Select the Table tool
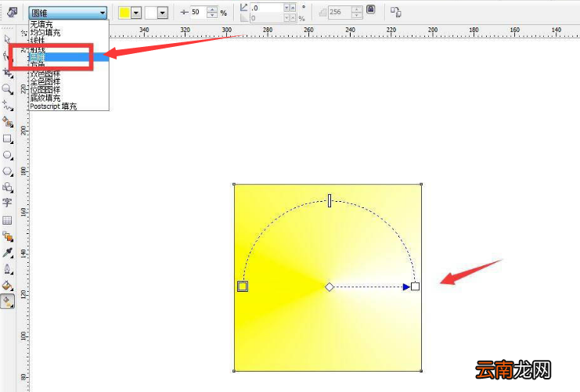 pyautogui.click(x=7, y=221)
